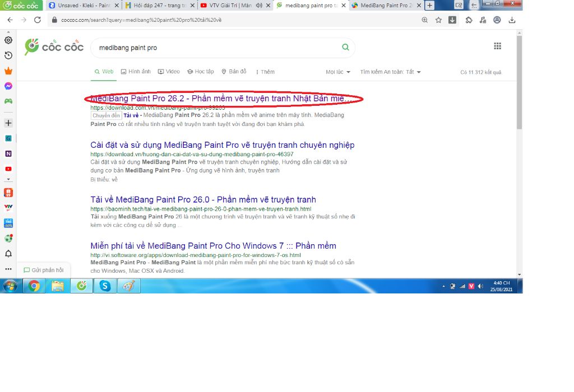Expand sidebar shortcuts with small down arrow
This screenshot has height=392, width=574.
(x=8, y=180)
